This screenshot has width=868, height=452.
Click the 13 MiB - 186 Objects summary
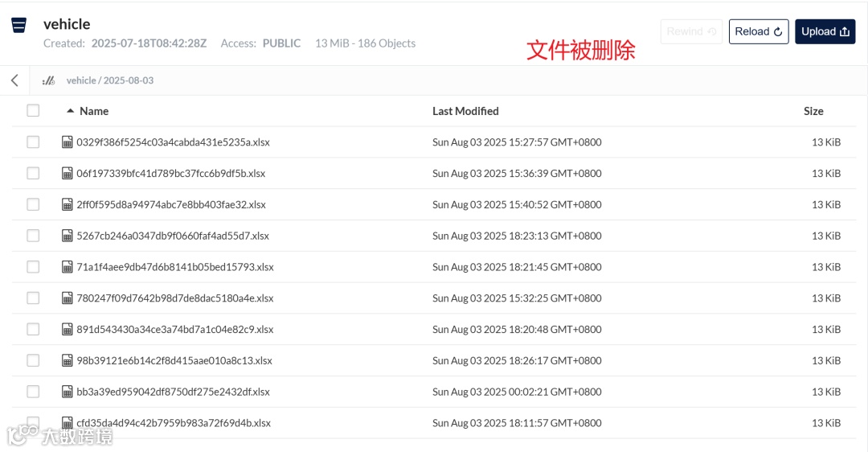pos(366,43)
